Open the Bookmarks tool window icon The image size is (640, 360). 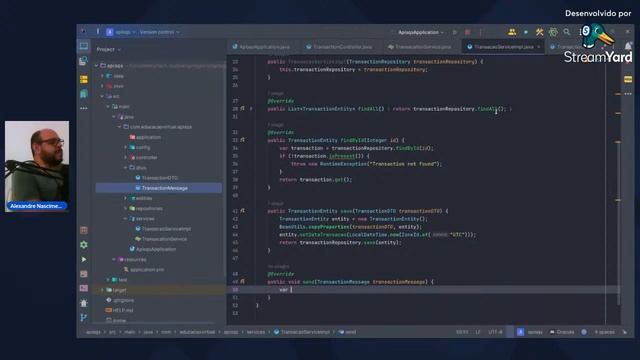tap(84, 94)
